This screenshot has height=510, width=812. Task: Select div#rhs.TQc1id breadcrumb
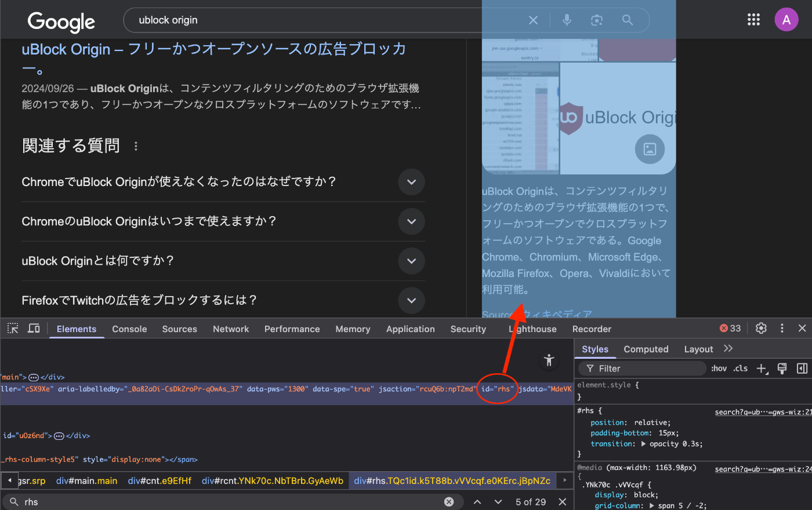click(452, 480)
